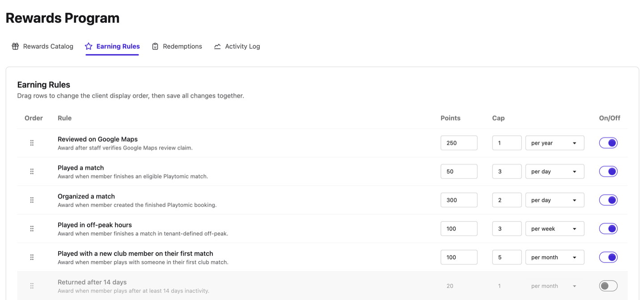
Task: Click the Earning Rules section heading
Action: tap(43, 85)
